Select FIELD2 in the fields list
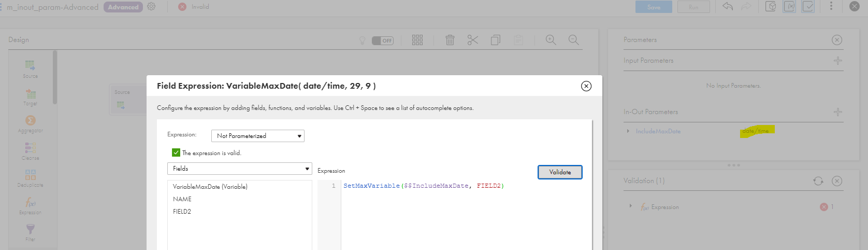 (x=182, y=212)
